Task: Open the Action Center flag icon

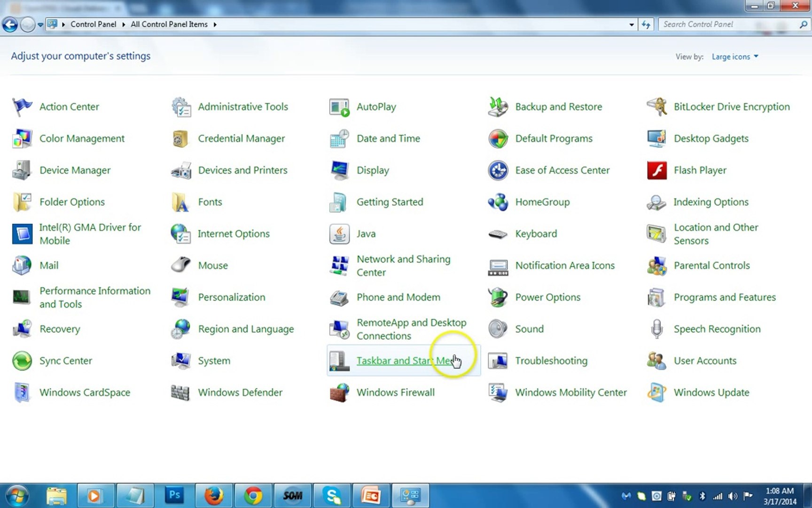Action: point(22,107)
